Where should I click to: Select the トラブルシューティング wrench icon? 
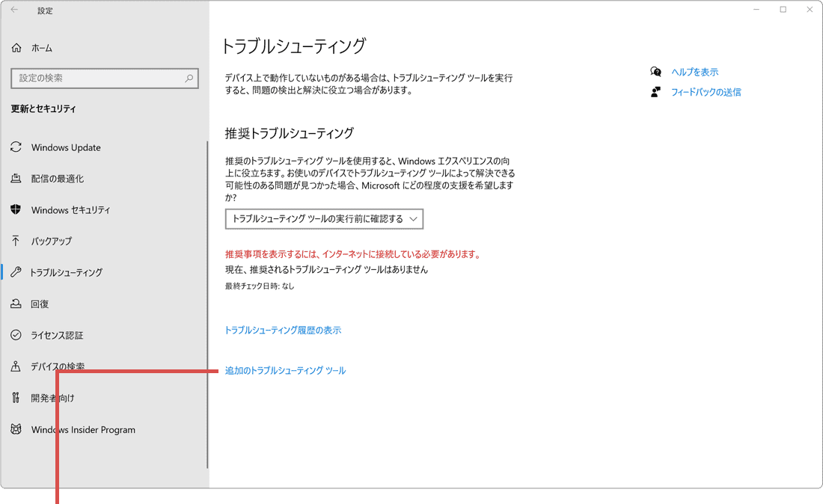(16, 272)
